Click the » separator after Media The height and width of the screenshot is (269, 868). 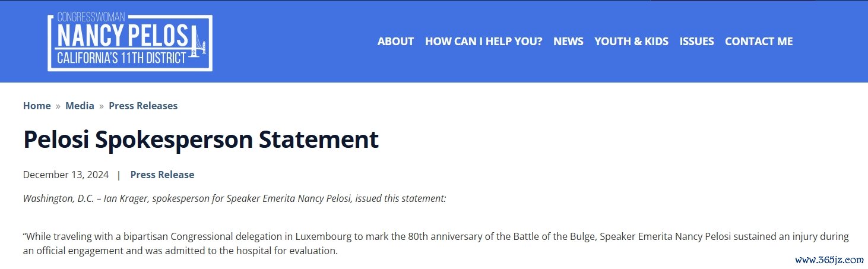point(102,106)
